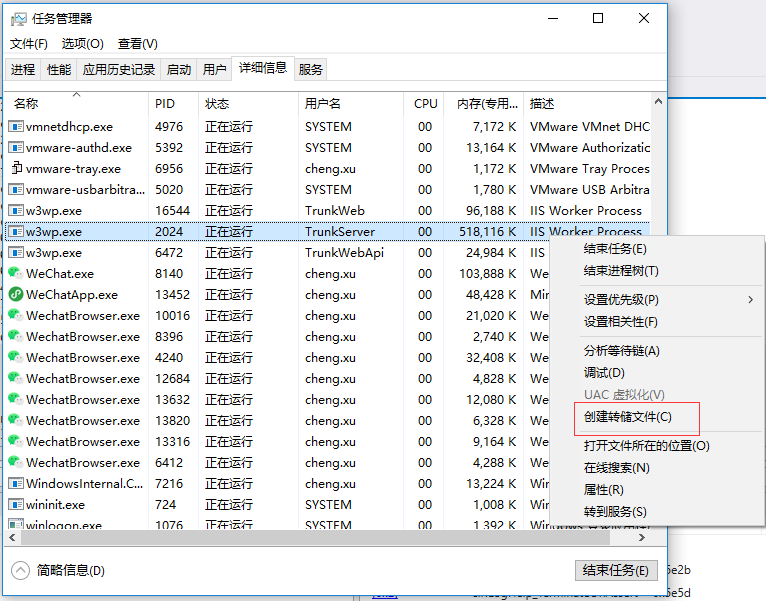
Task: Click the WeChatApp.exe mini program icon
Action: click(x=16, y=294)
